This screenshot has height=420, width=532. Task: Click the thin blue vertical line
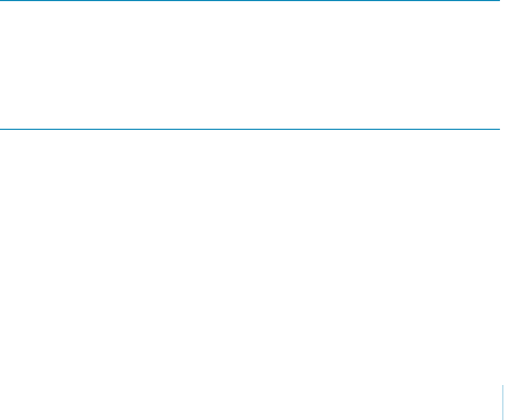503,402
